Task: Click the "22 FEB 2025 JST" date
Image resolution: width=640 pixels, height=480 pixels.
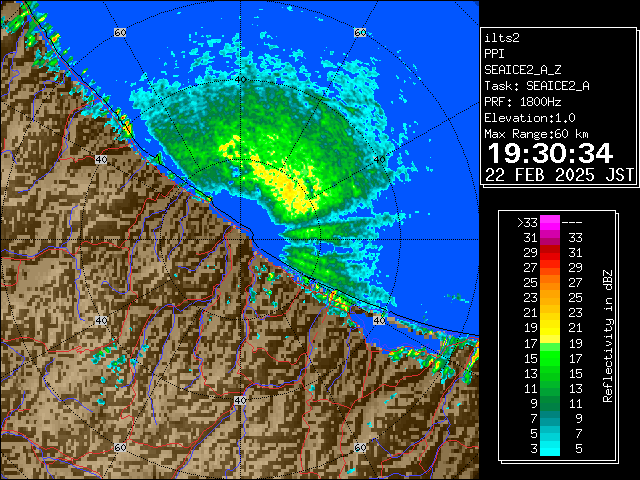Action: pos(559,175)
